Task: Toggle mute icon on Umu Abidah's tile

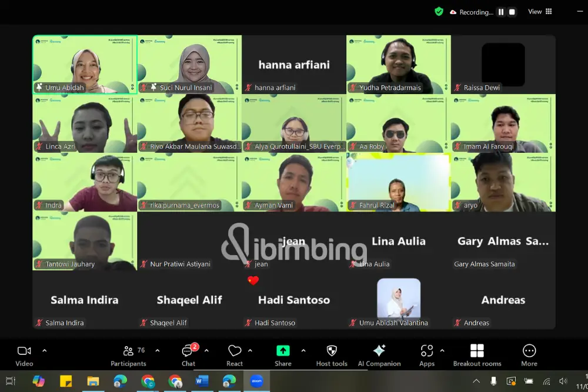Action: click(40, 88)
